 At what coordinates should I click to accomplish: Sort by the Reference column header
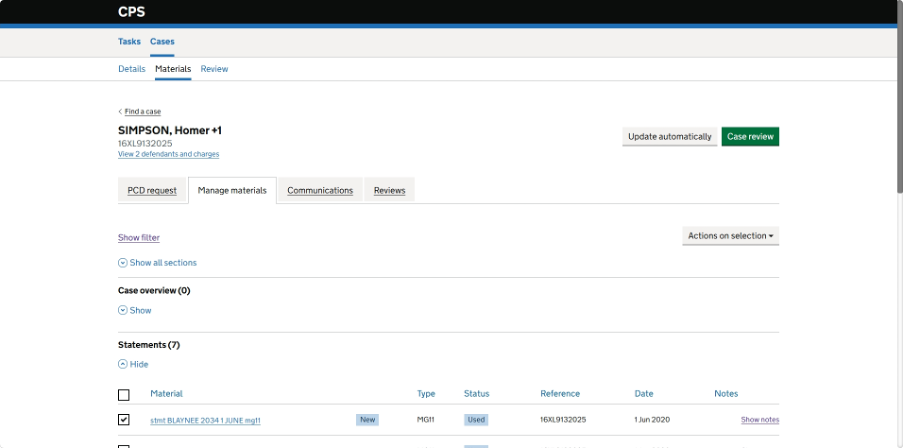point(560,394)
